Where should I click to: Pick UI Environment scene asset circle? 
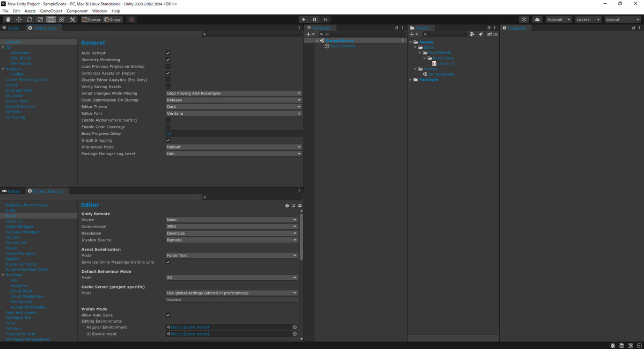pyautogui.click(x=295, y=334)
